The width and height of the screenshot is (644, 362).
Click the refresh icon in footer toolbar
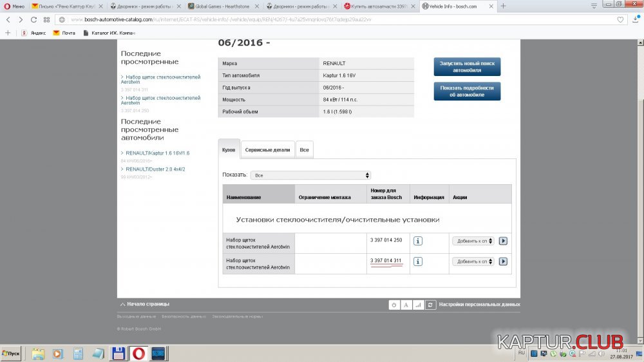(x=430, y=305)
